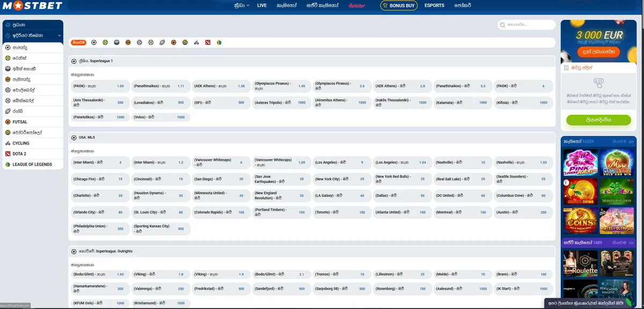Pick (AEK Athens) odds 1.38
This screenshot has height=309, width=644.
point(221,86)
